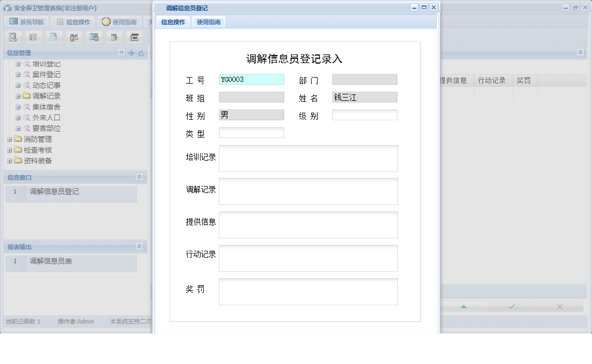This screenshot has width=592, height=364.
Task: Click the 工号 input field showing YG0003
Action: [x=251, y=79]
